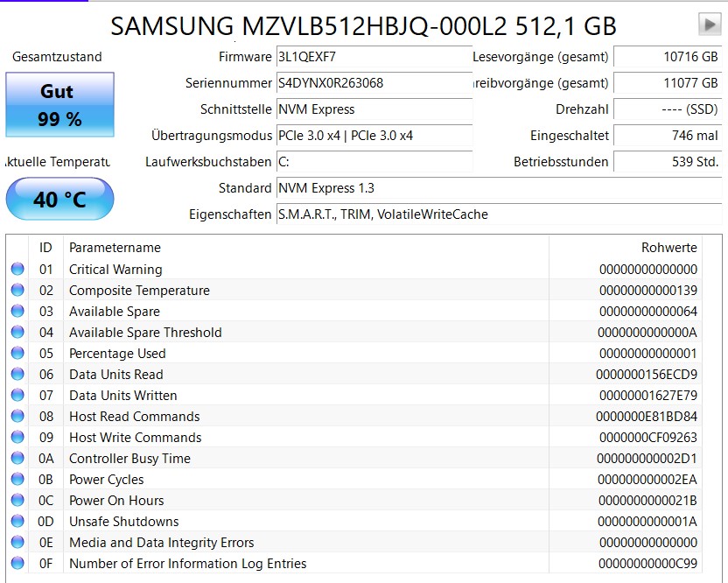Click the Lesevorgänge value 10716 GB

[668, 57]
